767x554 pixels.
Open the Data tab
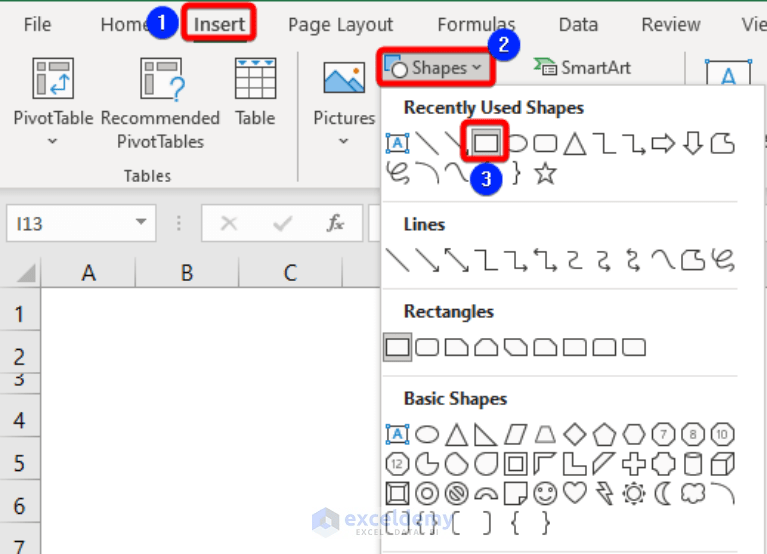(578, 24)
